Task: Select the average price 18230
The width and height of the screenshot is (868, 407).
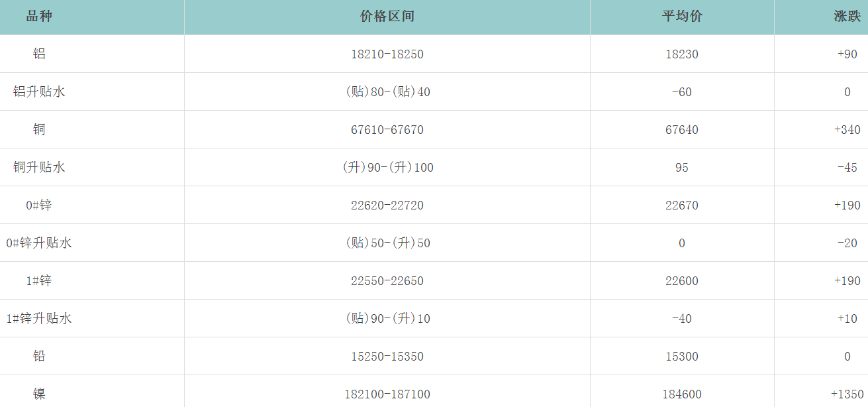Action: point(682,54)
